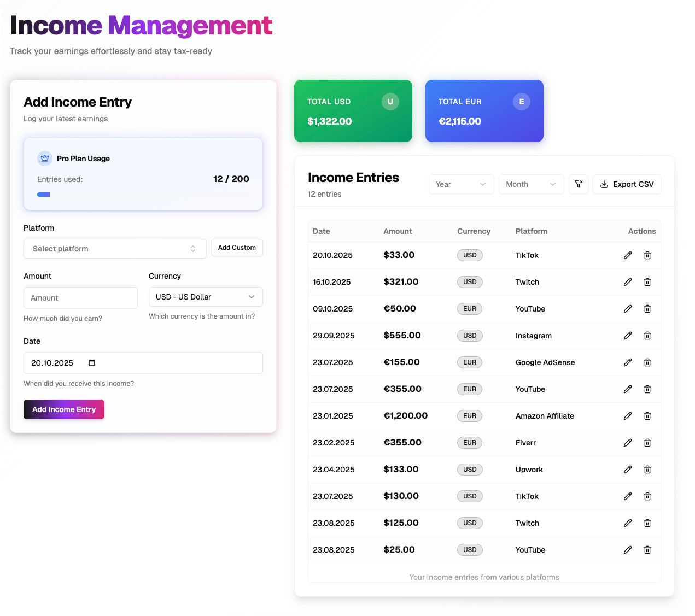This screenshot has height=616, width=695.
Task: Click the Add Income Entry button
Action: 64,409
